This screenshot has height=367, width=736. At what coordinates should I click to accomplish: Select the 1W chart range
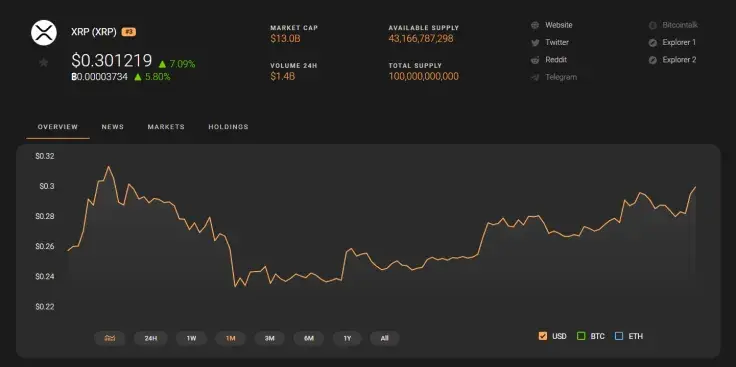[191, 338]
